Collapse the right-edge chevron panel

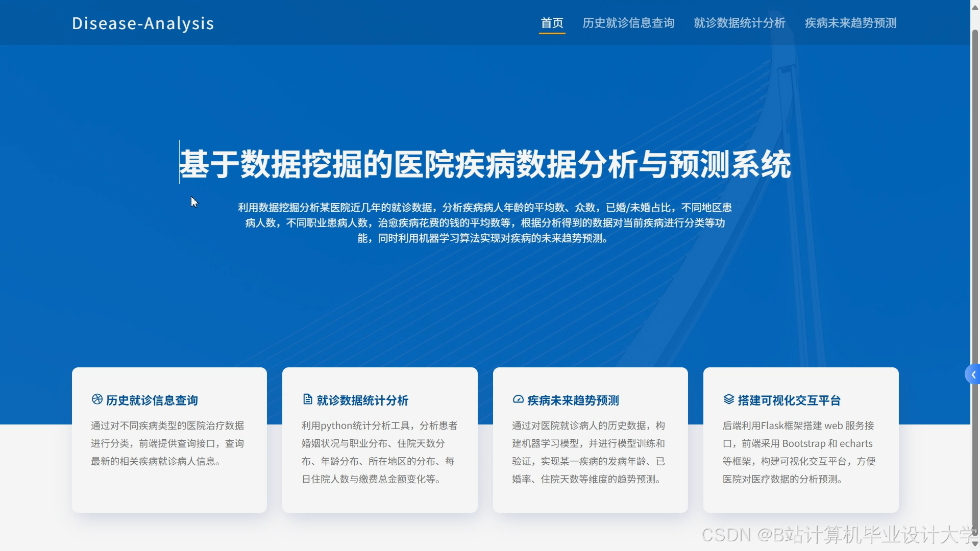[973, 374]
